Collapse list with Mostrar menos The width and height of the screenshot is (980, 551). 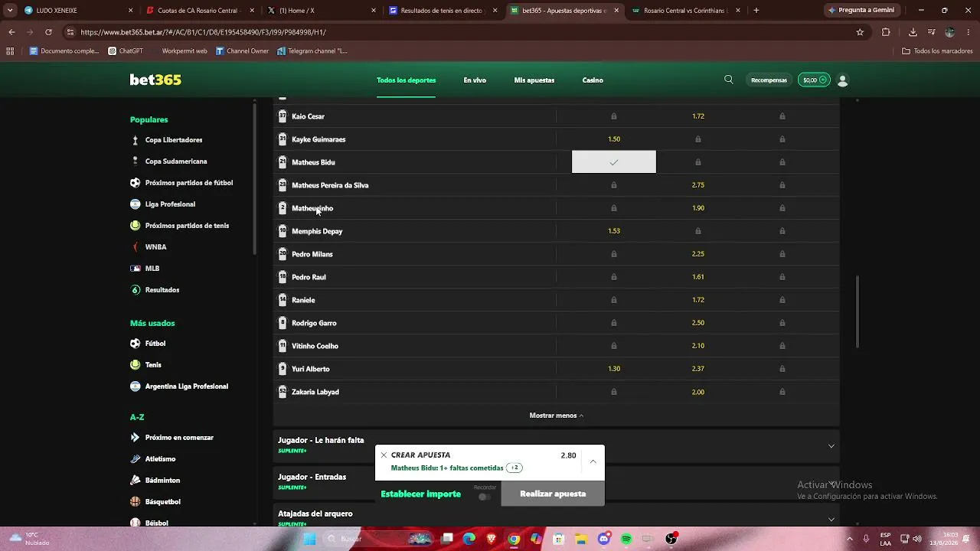pyautogui.click(x=557, y=416)
